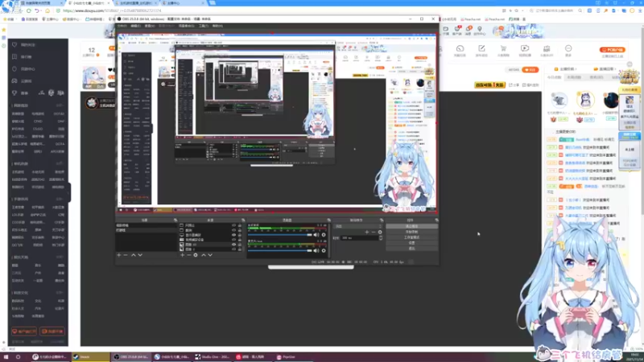Pop out the Scenes dock panel

[175, 220]
